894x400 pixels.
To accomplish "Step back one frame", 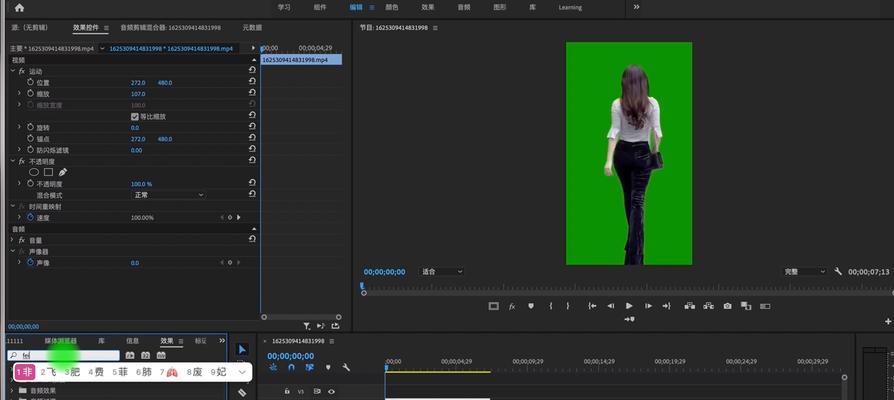I will 611,306.
